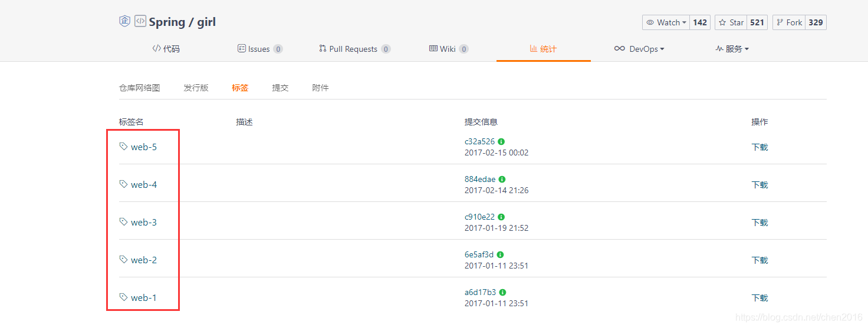Click 下载 for tag web-4
Screen dimensions: 868x328
[759, 185]
